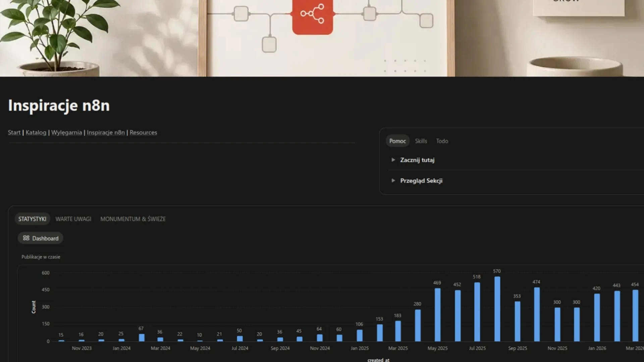Select the Pomoc tab
The width and height of the screenshot is (644, 362).
pos(397,141)
